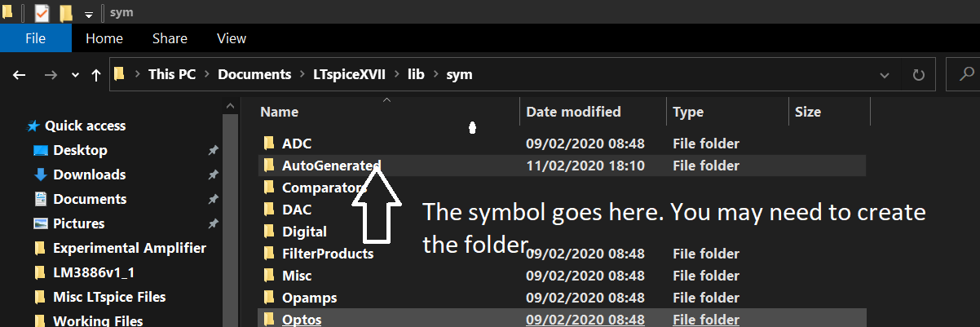Click the Properties quick access toolbar icon
This screenshot has width=980, height=327.
click(x=42, y=12)
